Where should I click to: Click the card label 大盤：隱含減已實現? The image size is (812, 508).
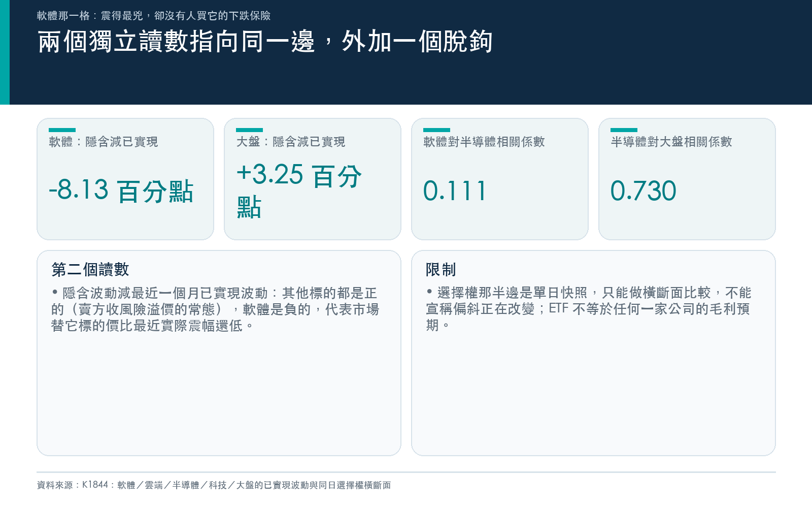[290, 142]
